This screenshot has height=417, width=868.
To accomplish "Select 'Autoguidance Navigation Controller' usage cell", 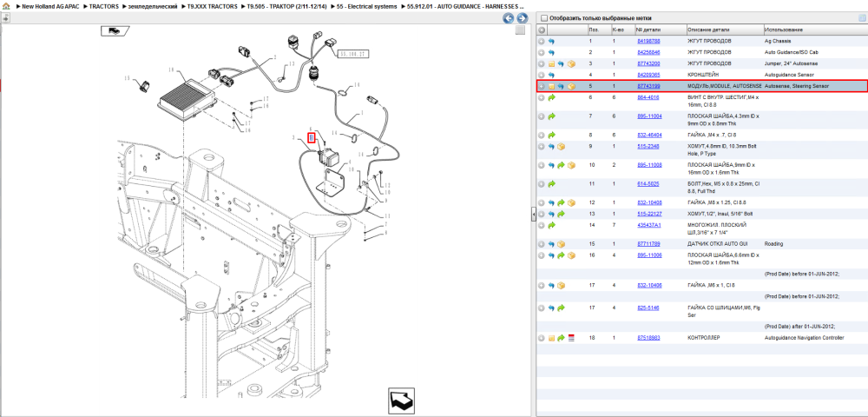I will 804,338.
